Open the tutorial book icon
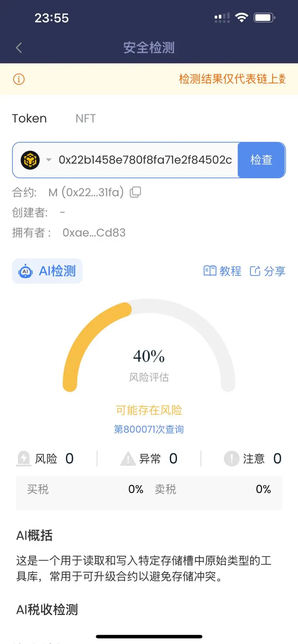Image resolution: width=298 pixels, height=644 pixels. pos(210,271)
